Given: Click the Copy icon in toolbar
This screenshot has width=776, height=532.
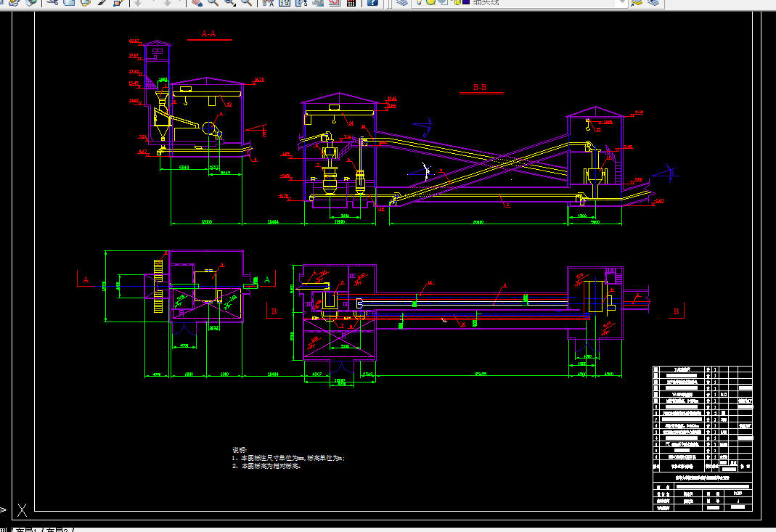Looking at the screenshot, I should point(69,2).
